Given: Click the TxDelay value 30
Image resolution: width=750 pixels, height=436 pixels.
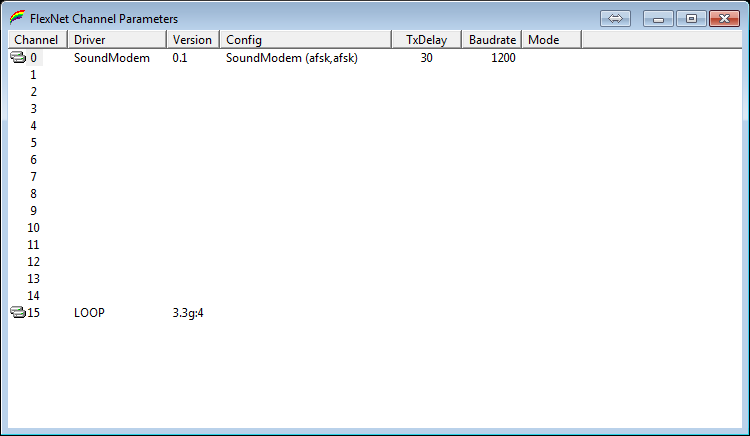Looking at the screenshot, I should click(427, 58).
